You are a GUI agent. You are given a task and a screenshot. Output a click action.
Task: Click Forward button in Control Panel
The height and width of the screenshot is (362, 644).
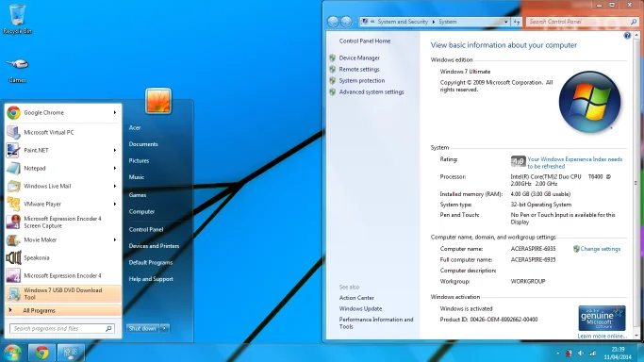pos(346,22)
